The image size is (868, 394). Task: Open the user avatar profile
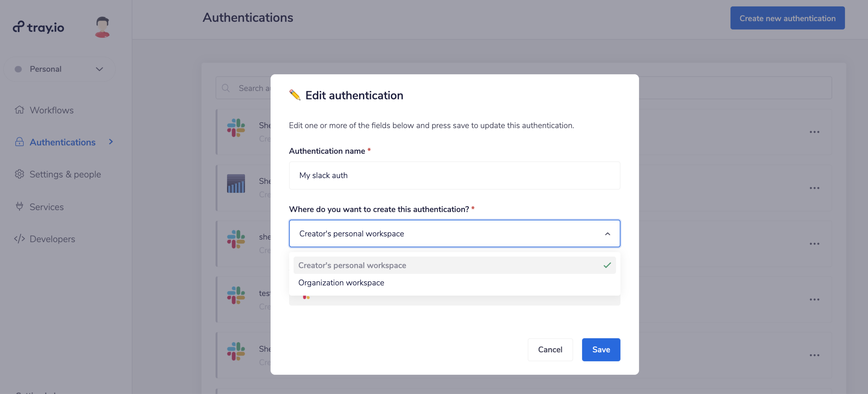102,27
